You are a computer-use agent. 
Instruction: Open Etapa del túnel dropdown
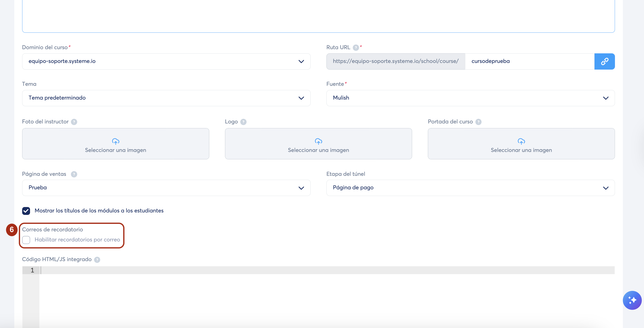pos(470,188)
